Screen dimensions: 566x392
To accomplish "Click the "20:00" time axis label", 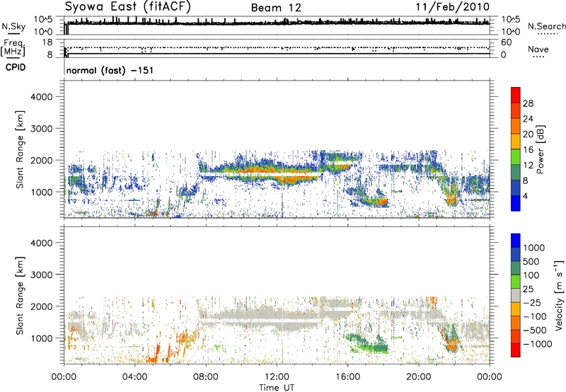I will click(419, 377).
